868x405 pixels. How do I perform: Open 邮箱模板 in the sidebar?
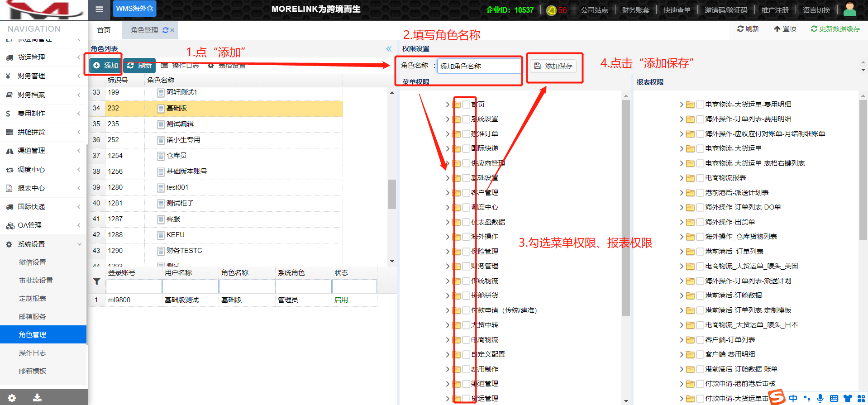pos(33,371)
